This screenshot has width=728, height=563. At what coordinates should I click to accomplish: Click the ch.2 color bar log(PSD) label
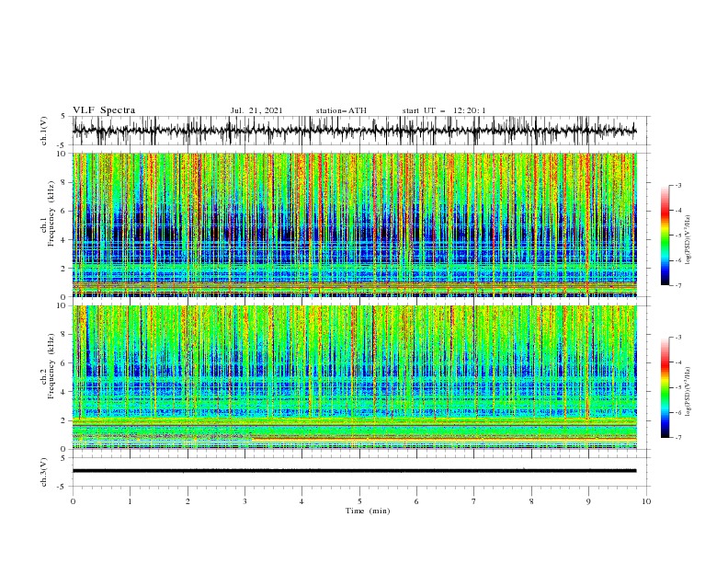(x=688, y=391)
